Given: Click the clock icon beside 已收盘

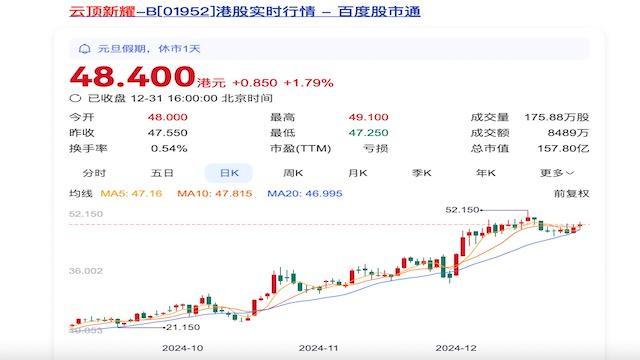Looking at the screenshot, I should coord(75,98).
